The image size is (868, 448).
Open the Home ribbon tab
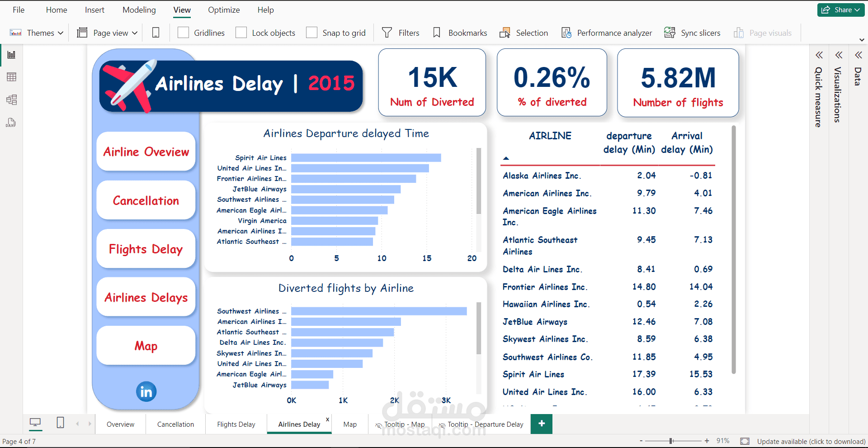[x=57, y=10]
